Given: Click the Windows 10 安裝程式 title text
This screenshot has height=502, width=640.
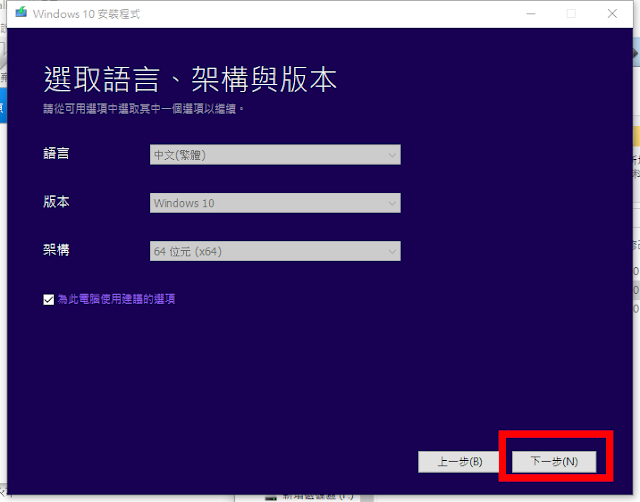Looking at the screenshot, I should (x=86, y=14).
